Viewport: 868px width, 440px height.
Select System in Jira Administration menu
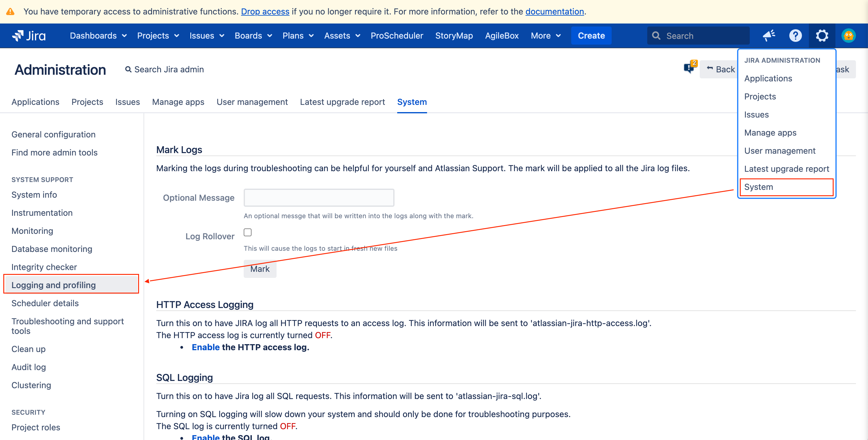759,187
